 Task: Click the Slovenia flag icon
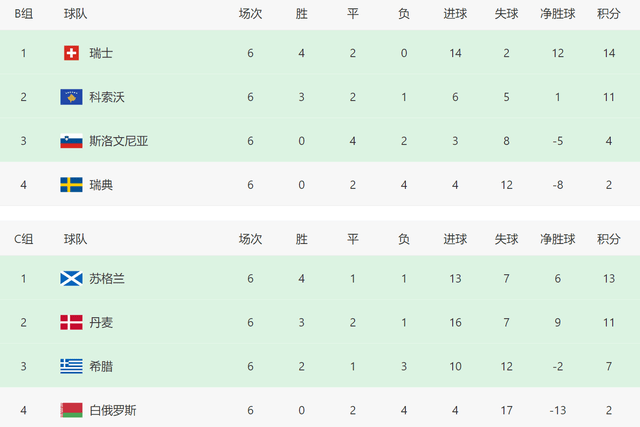[x=71, y=141]
